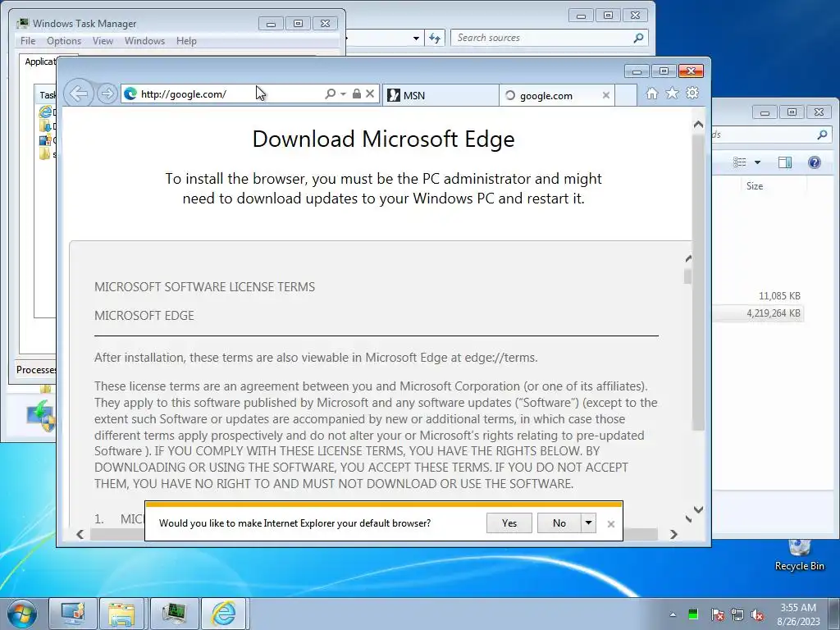Click the change view icon in Explorer window
840x630 pixels.
pyautogui.click(x=739, y=162)
